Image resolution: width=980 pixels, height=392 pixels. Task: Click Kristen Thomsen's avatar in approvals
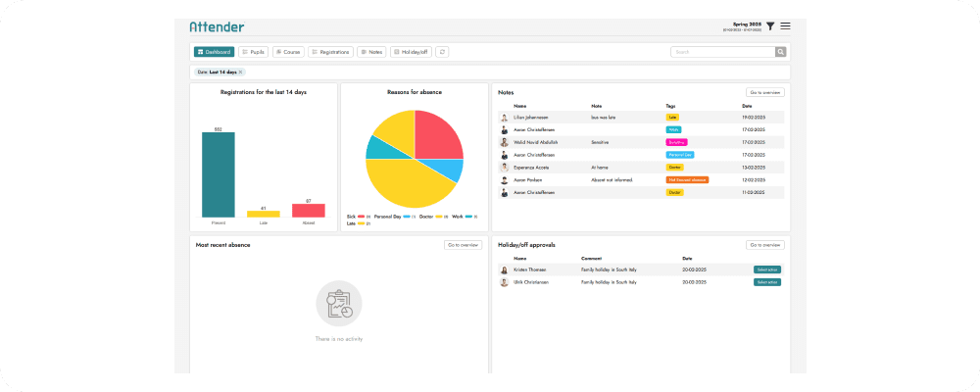(504, 269)
